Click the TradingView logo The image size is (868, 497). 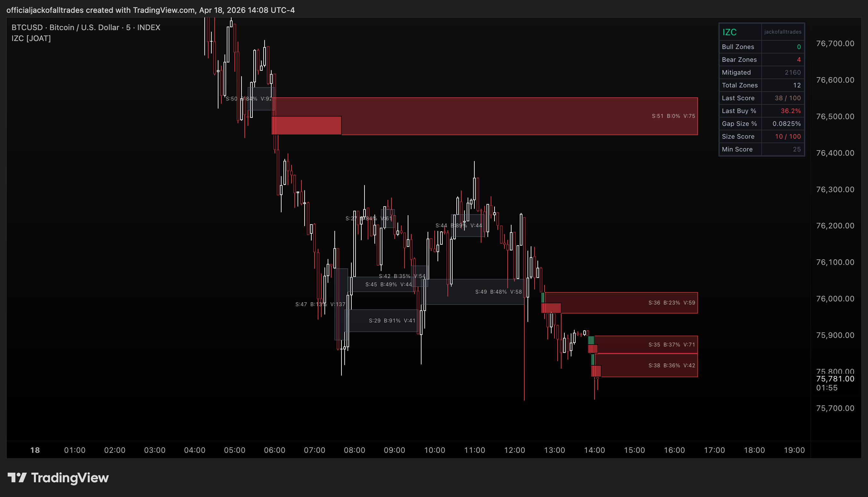58,477
